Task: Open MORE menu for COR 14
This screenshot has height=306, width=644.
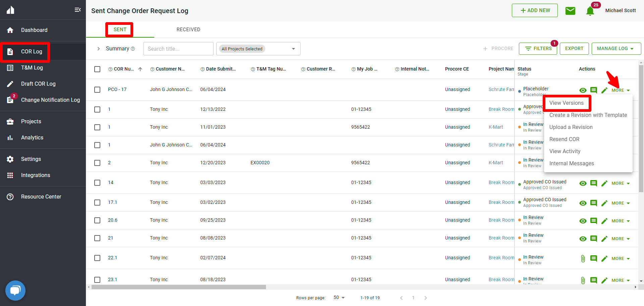Action: click(x=621, y=183)
